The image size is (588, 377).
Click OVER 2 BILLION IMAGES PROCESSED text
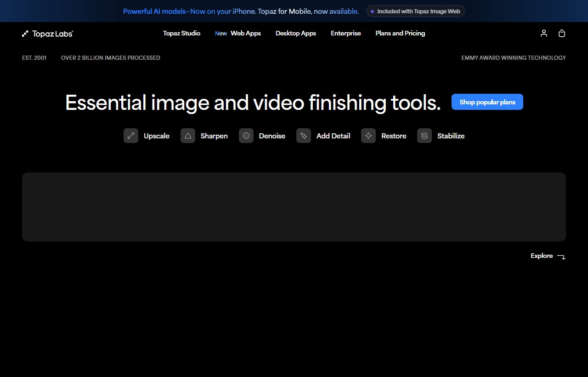tap(111, 58)
